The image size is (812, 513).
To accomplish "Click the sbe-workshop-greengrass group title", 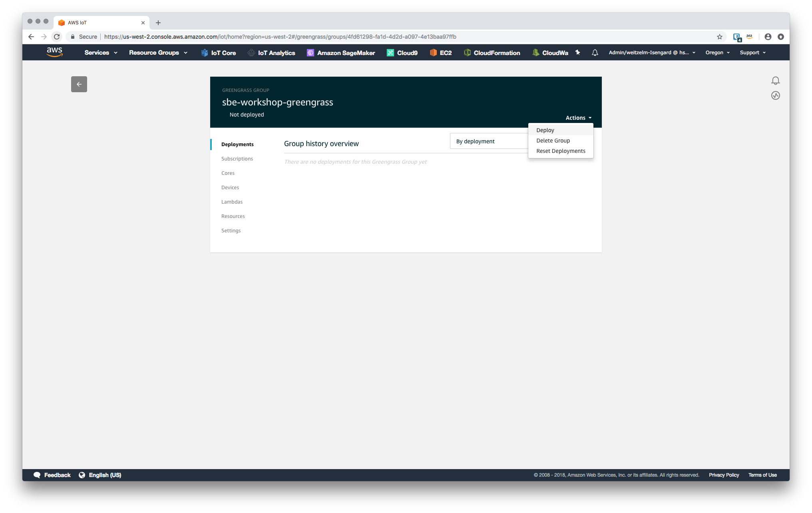I will pos(277,102).
